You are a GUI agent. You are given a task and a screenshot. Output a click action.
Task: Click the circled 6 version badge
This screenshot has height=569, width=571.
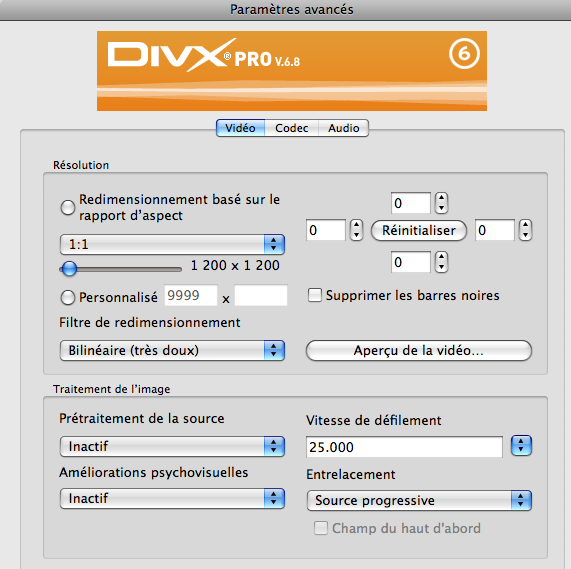[464, 54]
